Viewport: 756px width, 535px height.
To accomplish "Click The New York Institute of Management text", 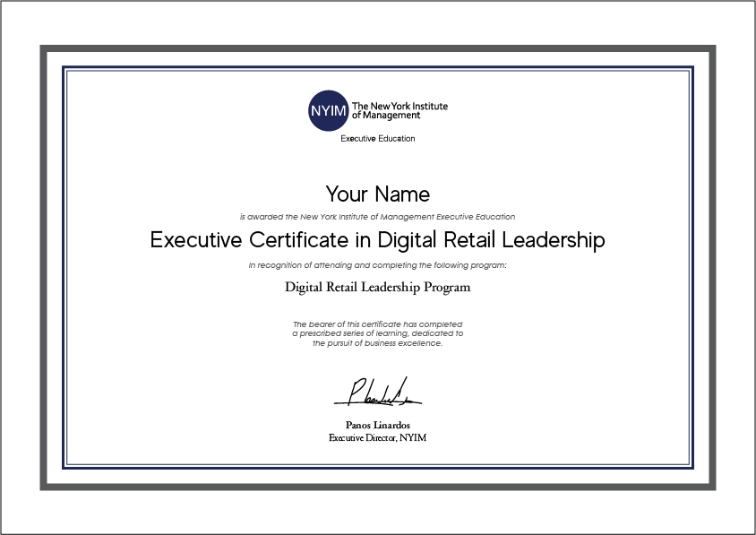I will 399,110.
